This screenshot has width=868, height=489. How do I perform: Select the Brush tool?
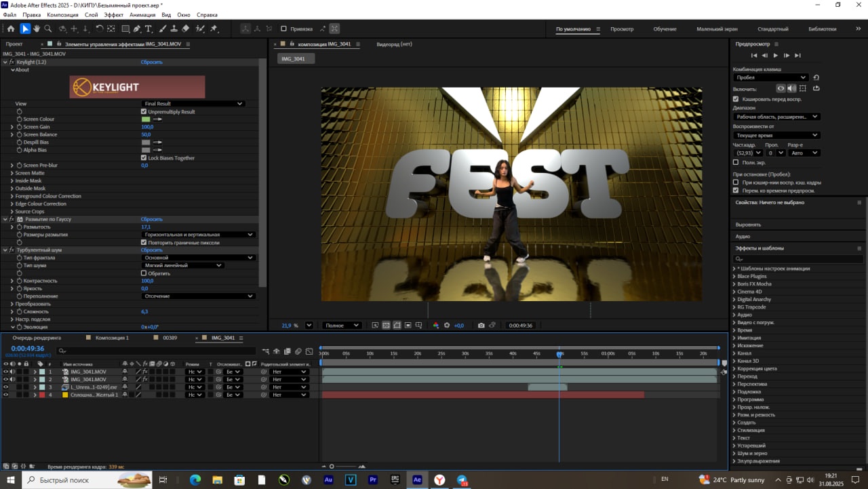(x=163, y=28)
